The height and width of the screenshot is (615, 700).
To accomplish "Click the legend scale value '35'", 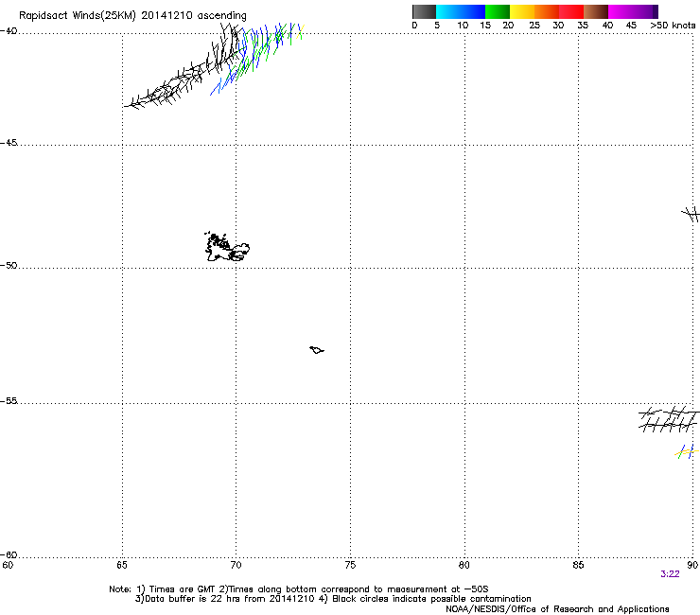I will (583, 26).
